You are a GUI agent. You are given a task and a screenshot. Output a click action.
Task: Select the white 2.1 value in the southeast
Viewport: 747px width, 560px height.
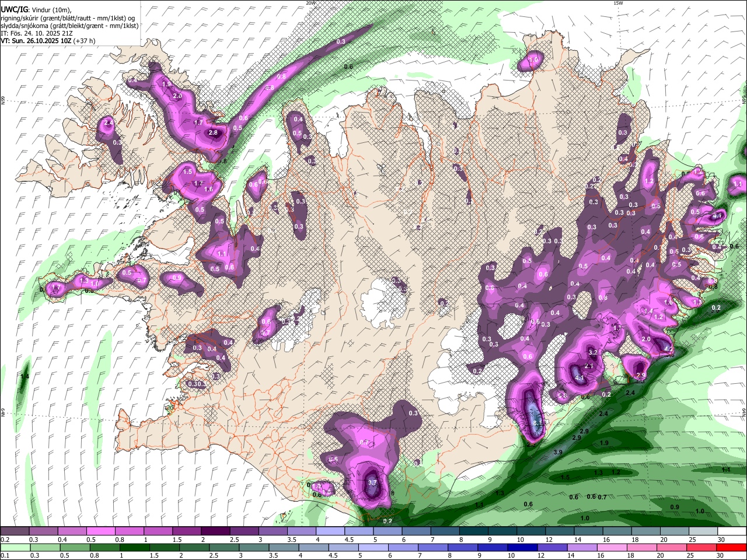tap(589, 366)
